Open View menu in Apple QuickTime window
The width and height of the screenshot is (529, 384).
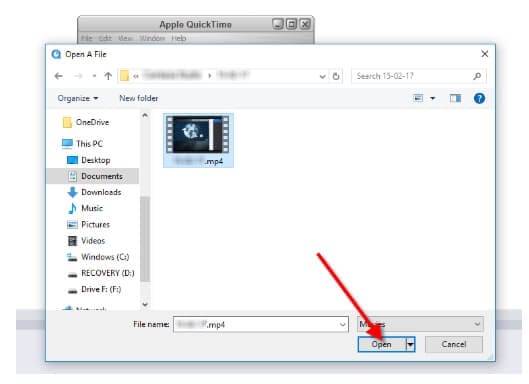pyautogui.click(x=126, y=38)
